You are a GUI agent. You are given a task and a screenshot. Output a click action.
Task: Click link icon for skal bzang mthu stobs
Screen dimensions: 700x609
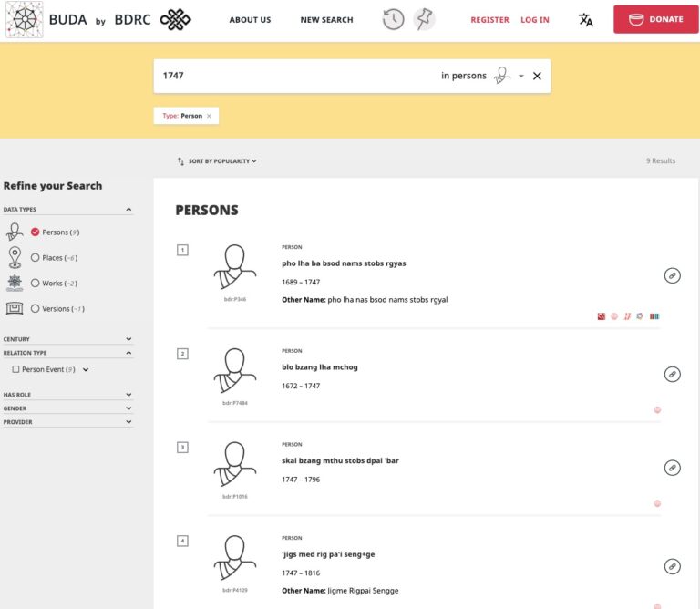(x=672, y=468)
